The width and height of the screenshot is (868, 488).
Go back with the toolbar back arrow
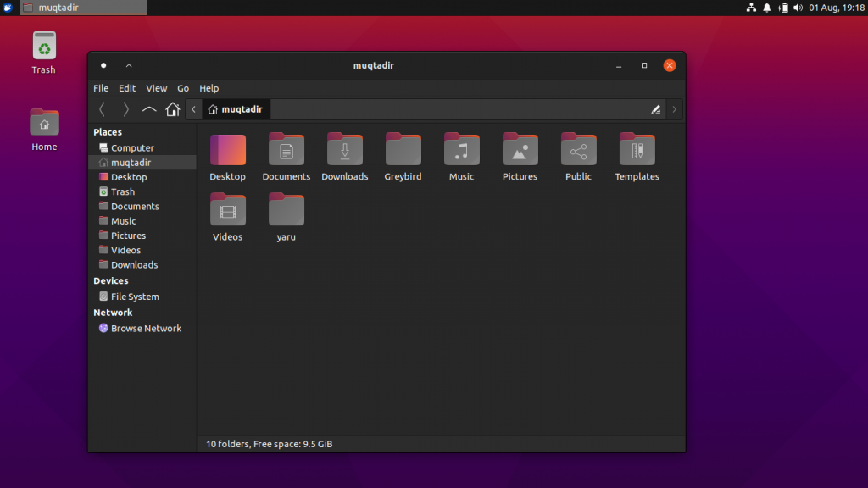coord(103,109)
